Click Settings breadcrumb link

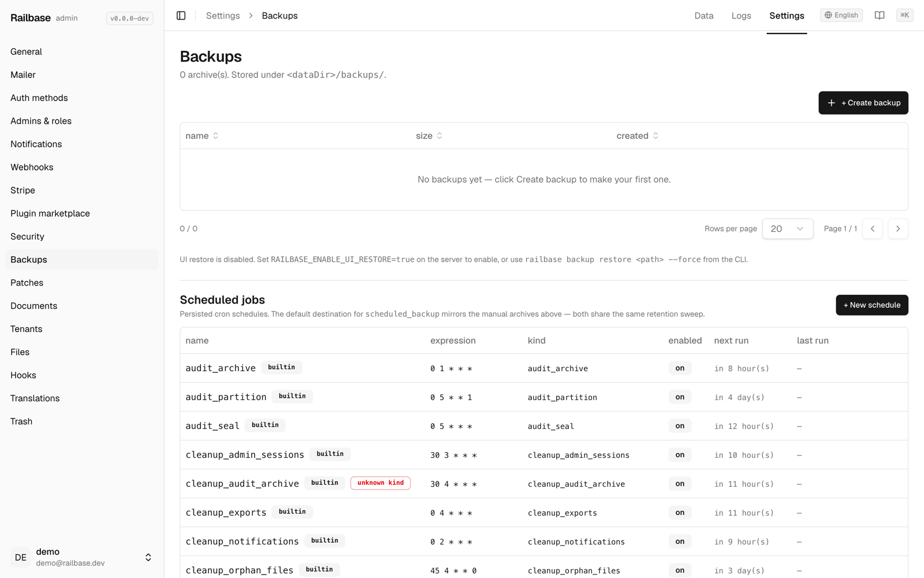coord(223,16)
